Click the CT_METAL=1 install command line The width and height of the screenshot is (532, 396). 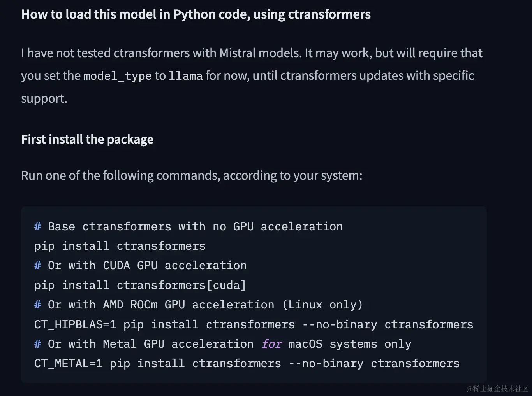point(247,363)
